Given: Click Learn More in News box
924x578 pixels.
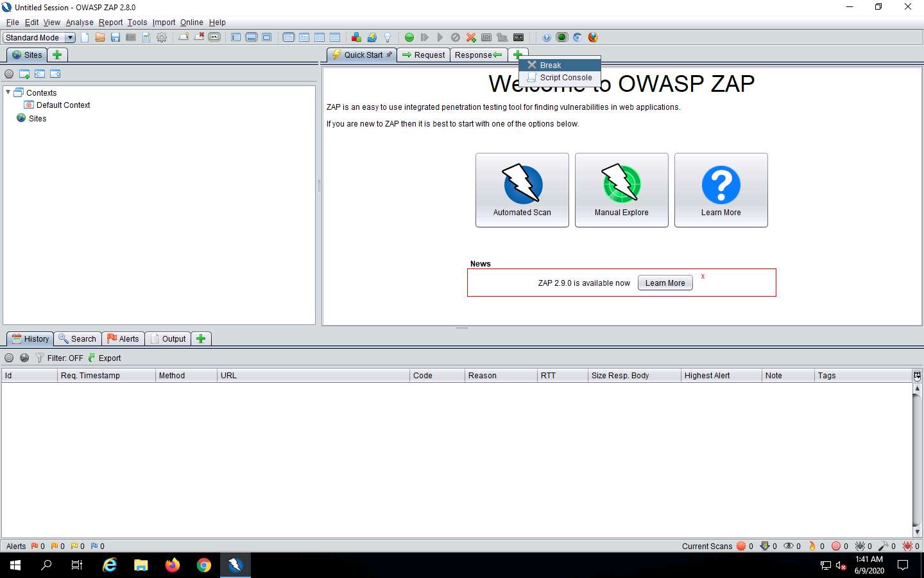Looking at the screenshot, I should tap(665, 283).
